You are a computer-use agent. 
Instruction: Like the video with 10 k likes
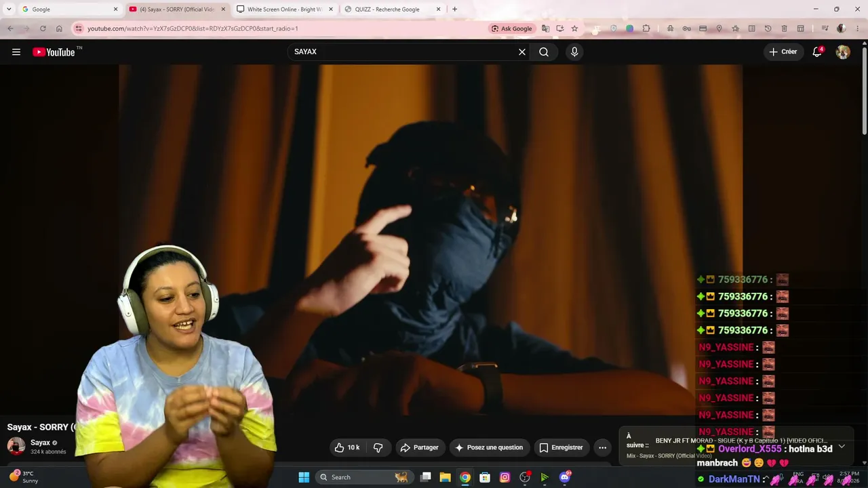[347, 447]
